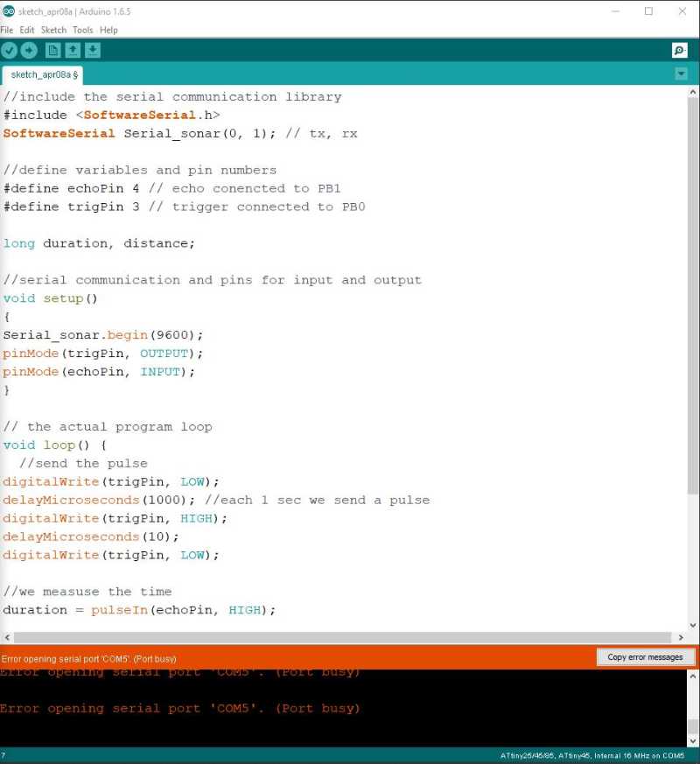Screen dimensions: 700x764
Task: Click the line number in status bar
Action: click(3, 755)
